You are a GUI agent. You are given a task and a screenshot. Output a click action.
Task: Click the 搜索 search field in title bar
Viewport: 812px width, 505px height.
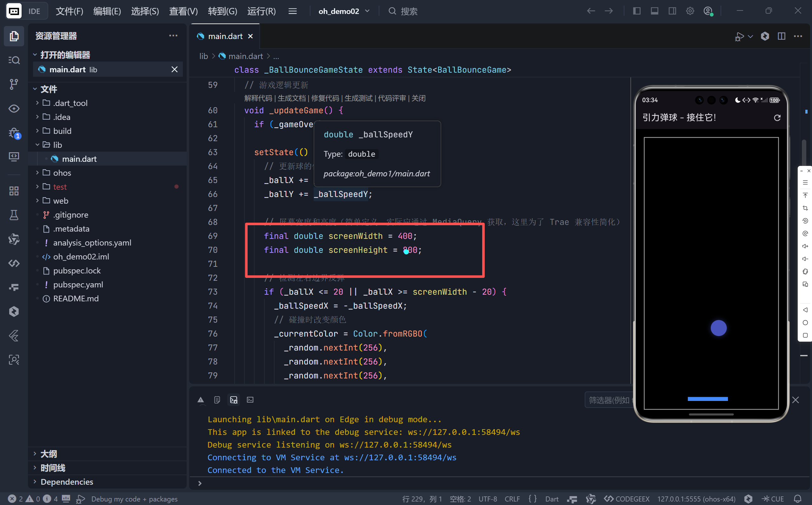409,11
